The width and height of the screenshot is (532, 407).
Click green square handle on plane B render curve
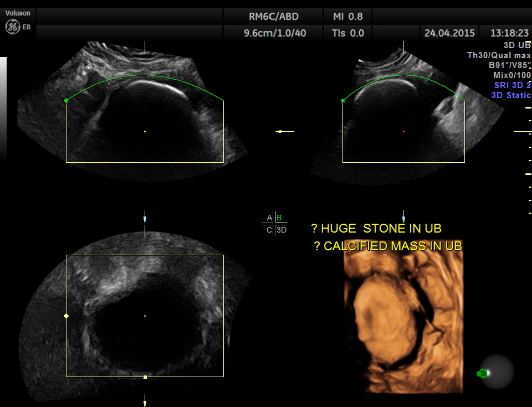point(343,101)
